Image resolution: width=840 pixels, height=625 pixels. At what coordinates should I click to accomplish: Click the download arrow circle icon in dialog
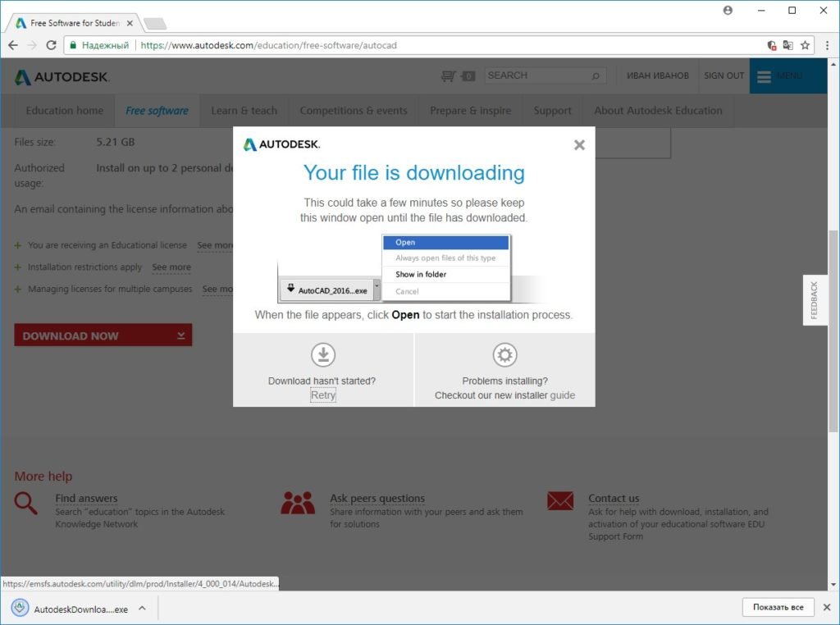(323, 354)
